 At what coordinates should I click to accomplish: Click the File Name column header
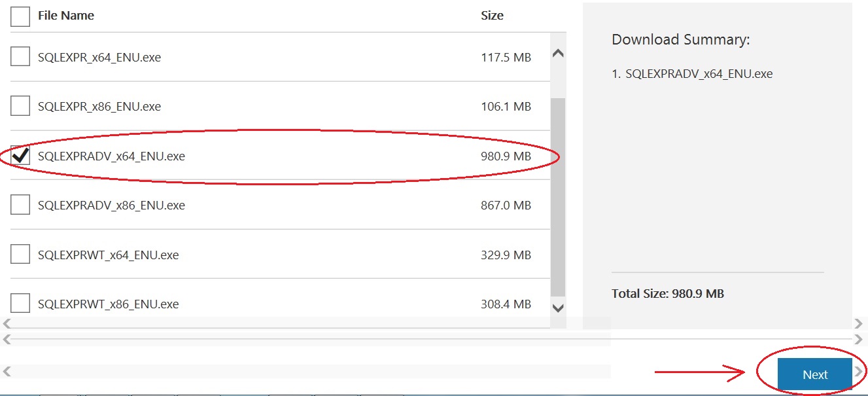click(66, 15)
